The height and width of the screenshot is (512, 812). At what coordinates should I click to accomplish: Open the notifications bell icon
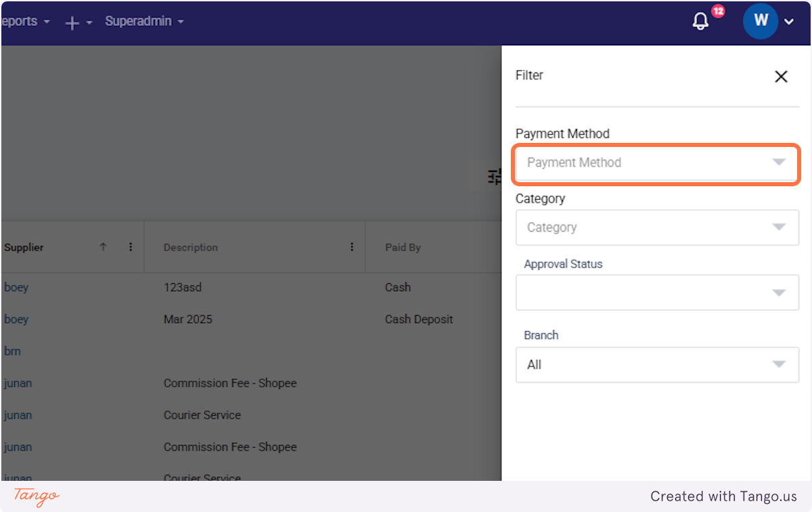tap(701, 22)
